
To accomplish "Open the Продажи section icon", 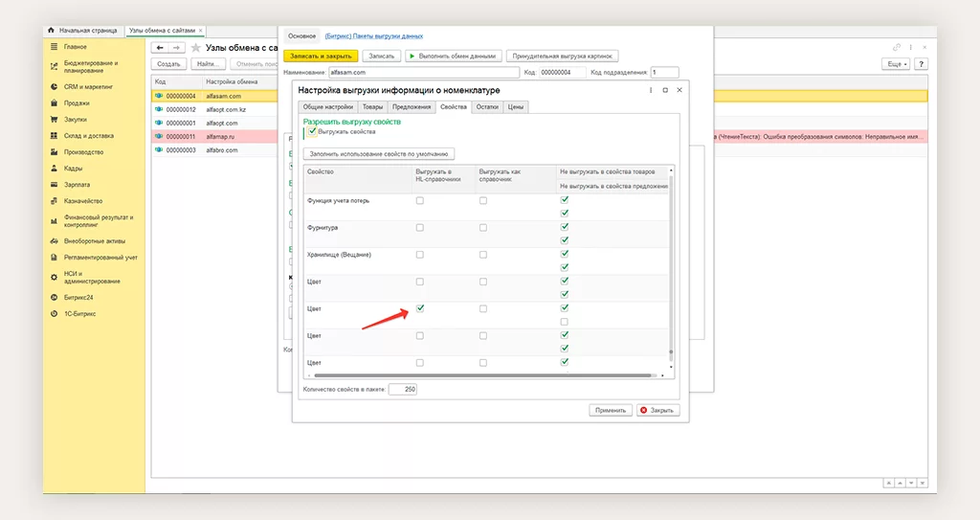I will 55,102.
